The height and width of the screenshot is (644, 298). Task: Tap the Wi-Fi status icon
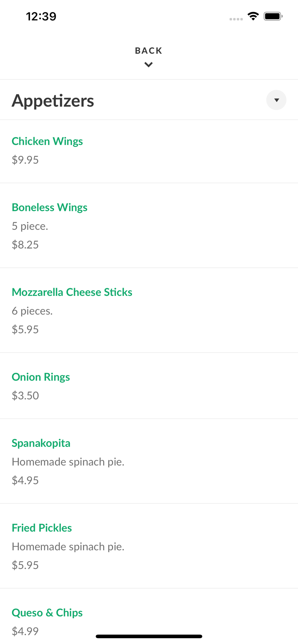[253, 16]
